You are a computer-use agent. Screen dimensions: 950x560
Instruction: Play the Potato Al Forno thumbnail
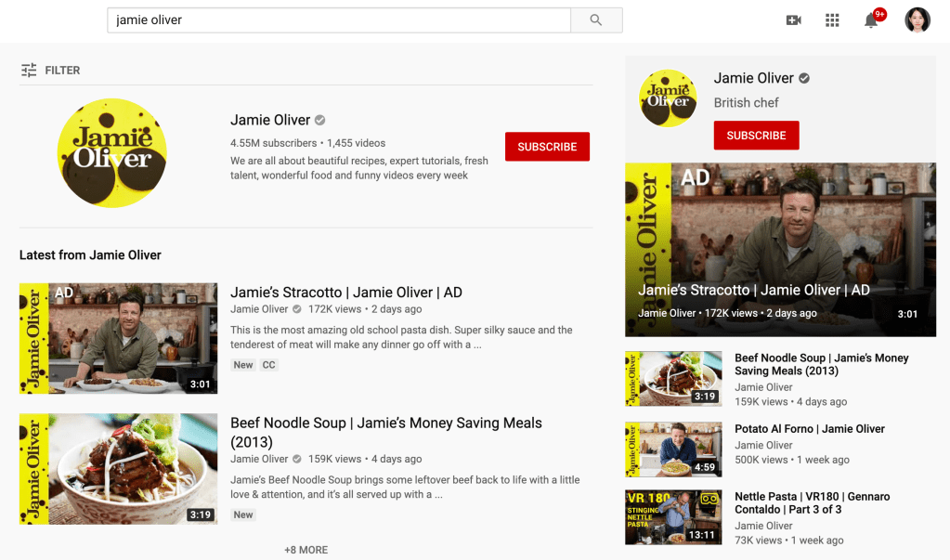(673, 449)
